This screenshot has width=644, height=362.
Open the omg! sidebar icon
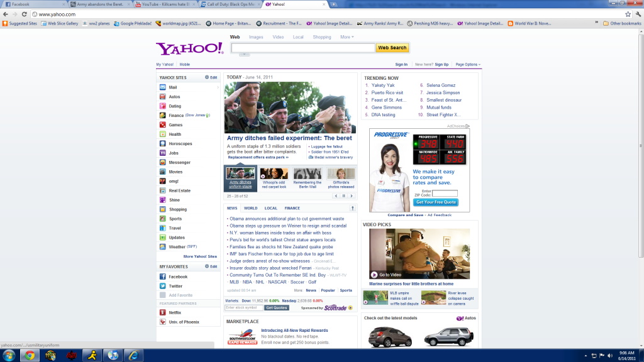(x=163, y=181)
